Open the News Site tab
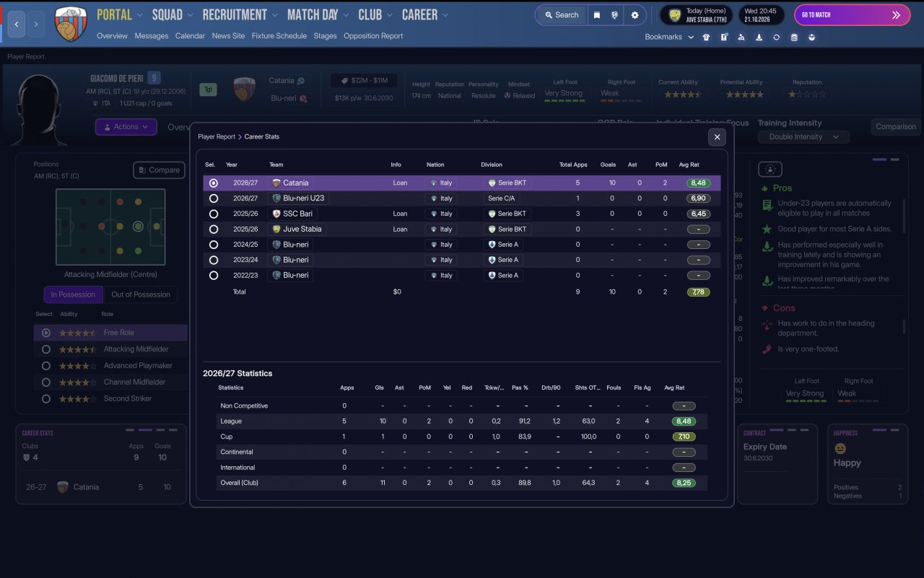The image size is (924, 578). click(229, 36)
